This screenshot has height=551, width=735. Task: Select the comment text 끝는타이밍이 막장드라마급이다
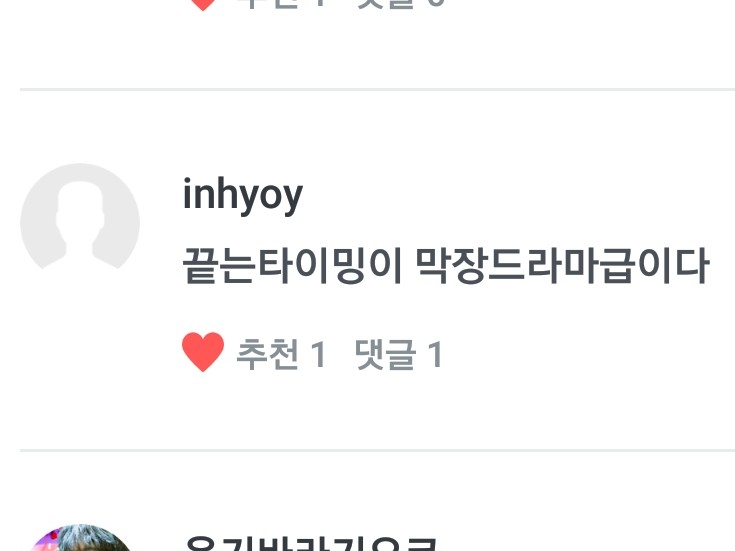446,266
